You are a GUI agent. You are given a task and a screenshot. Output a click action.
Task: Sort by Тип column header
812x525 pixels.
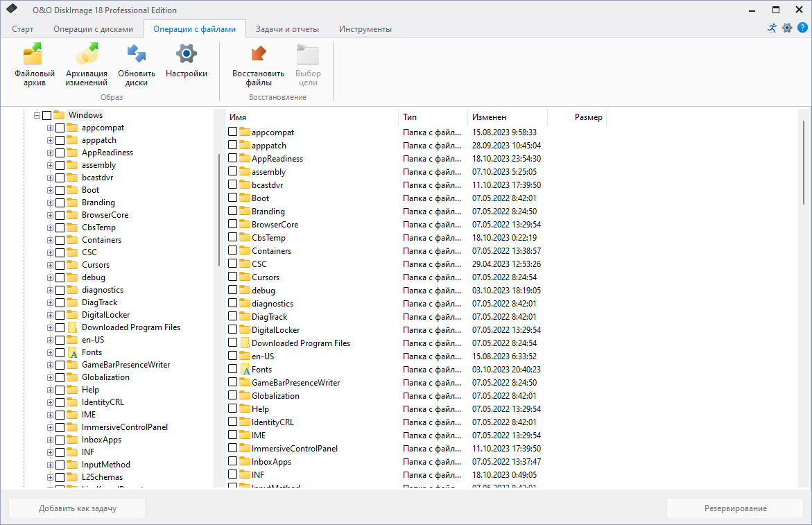(x=433, y=117)
